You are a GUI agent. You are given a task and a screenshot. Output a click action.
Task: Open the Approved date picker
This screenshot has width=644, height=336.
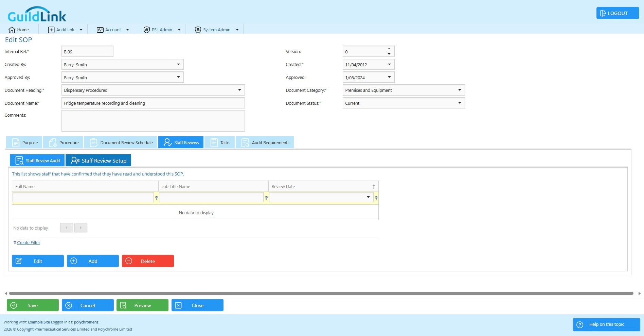coord(389,77)
